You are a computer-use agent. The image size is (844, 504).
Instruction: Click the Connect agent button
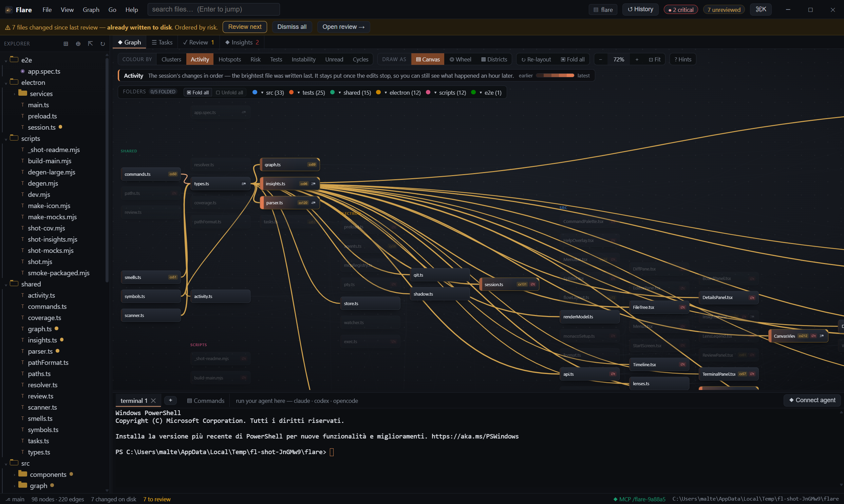coord(812,400)
